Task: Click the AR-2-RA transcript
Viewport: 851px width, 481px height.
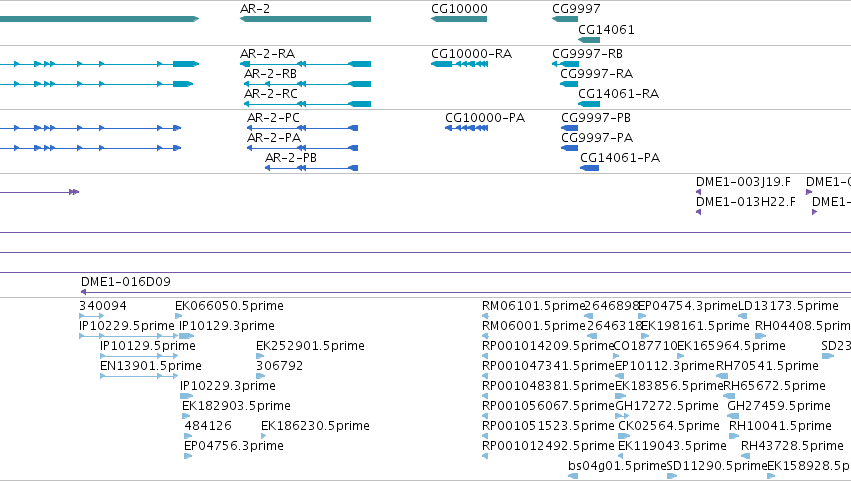Action: pos(305,64)
